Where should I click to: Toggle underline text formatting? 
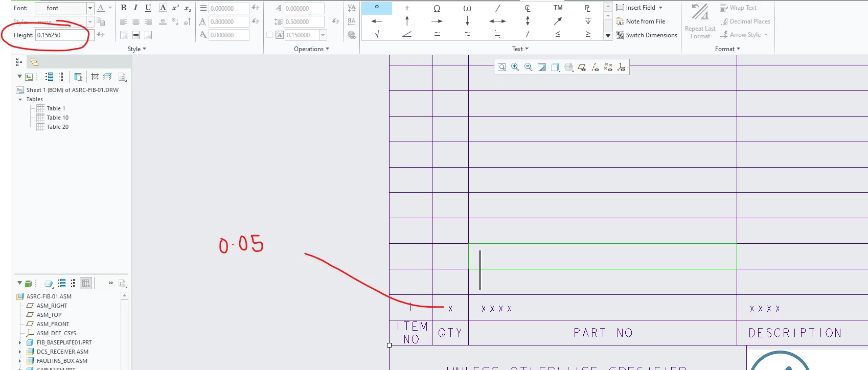click(148, 8)
